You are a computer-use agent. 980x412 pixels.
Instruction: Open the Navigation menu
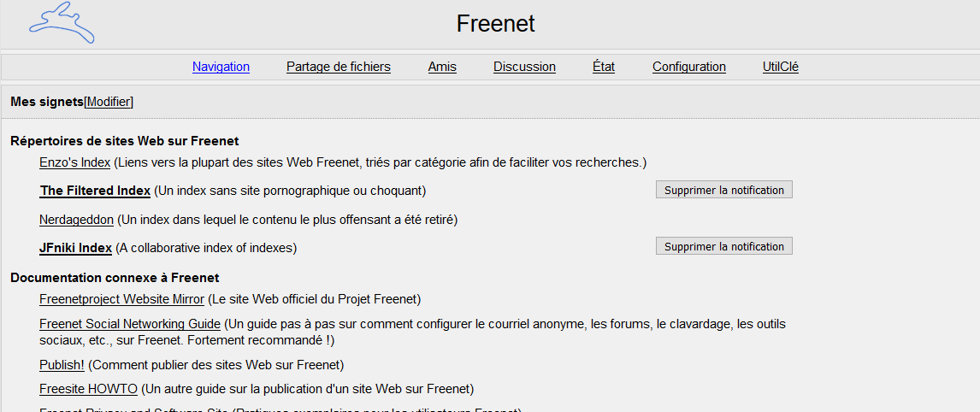(221, 67)
